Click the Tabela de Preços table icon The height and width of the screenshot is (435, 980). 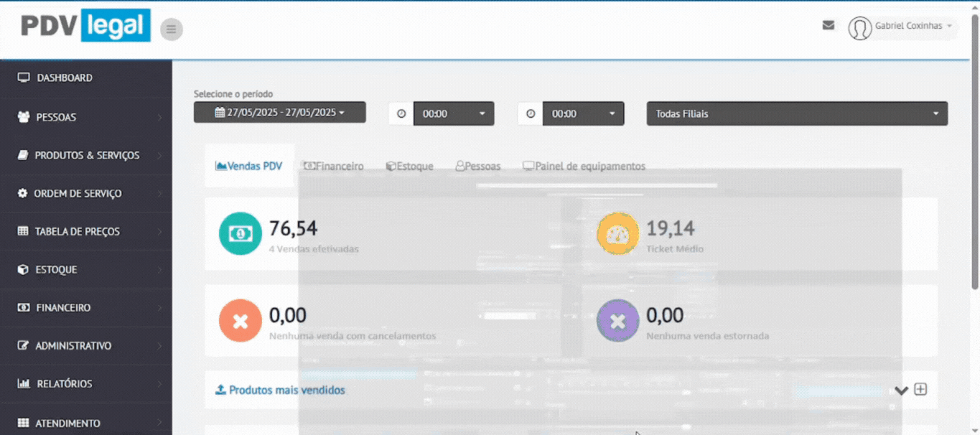pos(22,232)
